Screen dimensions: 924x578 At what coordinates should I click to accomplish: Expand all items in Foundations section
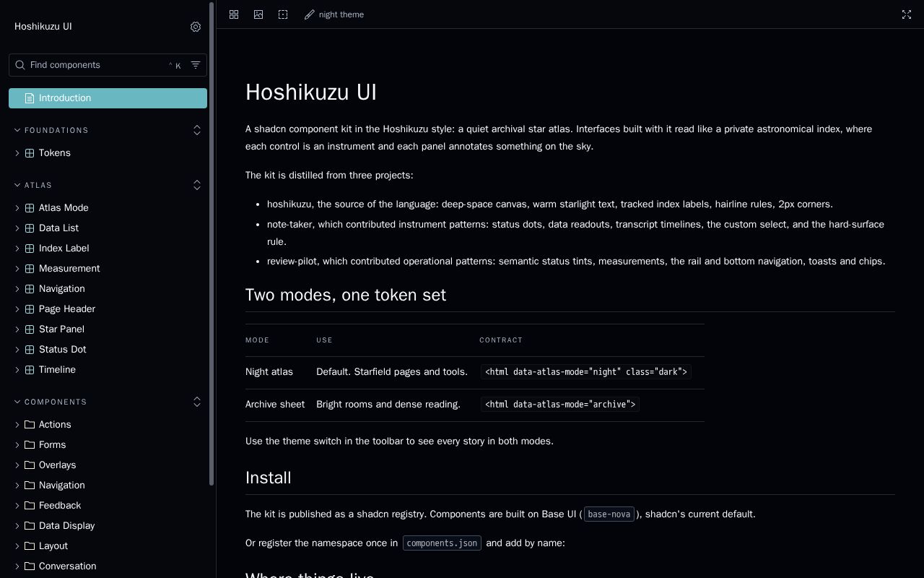197,130
